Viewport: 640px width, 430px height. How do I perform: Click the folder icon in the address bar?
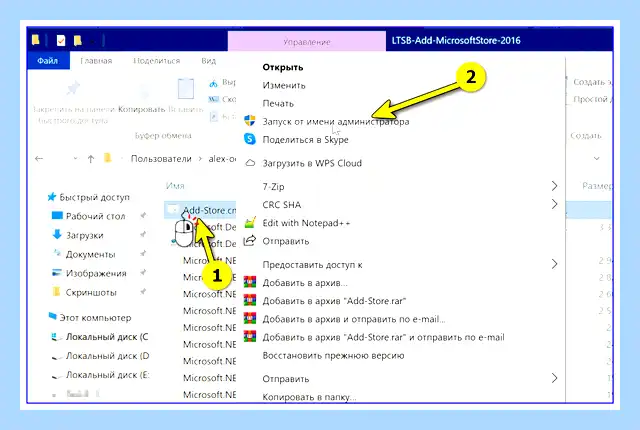tap(108, 158)
